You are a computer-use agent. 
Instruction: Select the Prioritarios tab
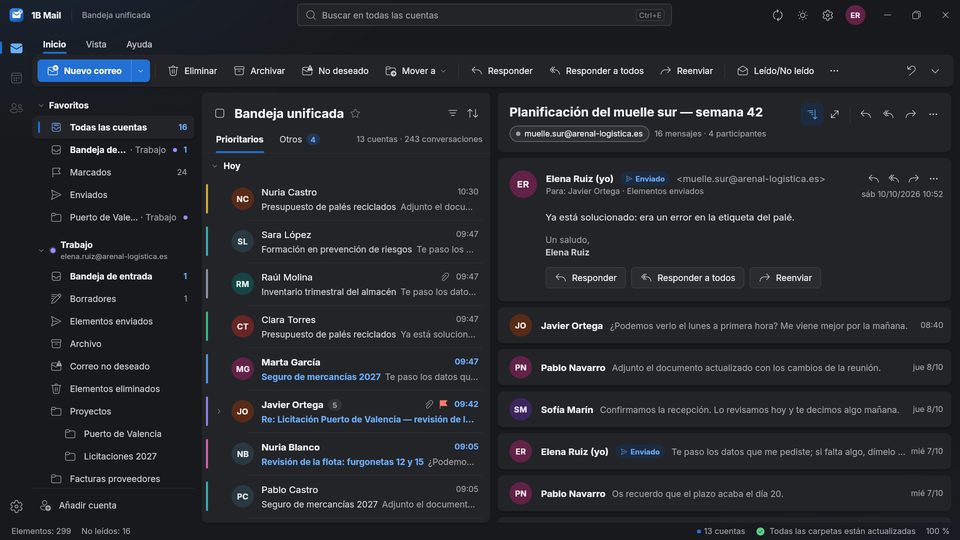tap(239, 140)
